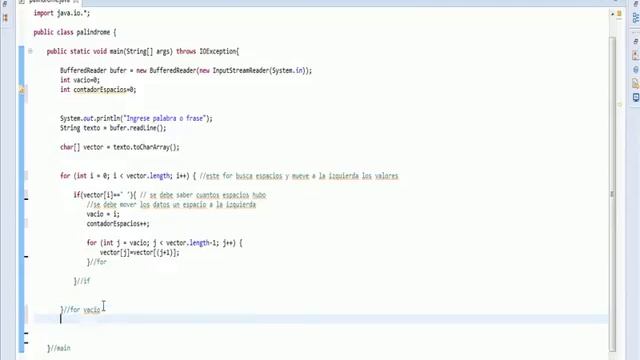Jump to the warning annotation in overview ruler
This screenshot has width=640, height=360.
click(619, 104)
